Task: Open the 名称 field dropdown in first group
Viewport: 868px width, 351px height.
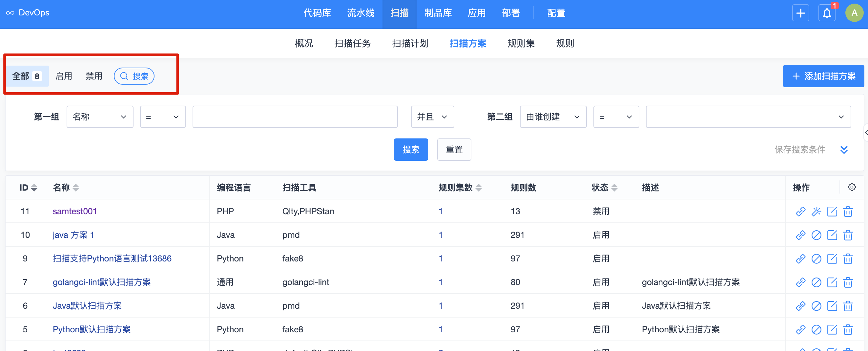Action: (x=100, y=117)
